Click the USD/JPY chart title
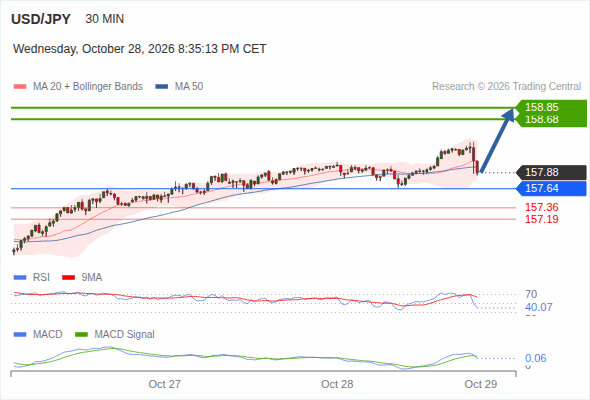The height and width of the screenshot is (400, 590). tap(41, 19)
